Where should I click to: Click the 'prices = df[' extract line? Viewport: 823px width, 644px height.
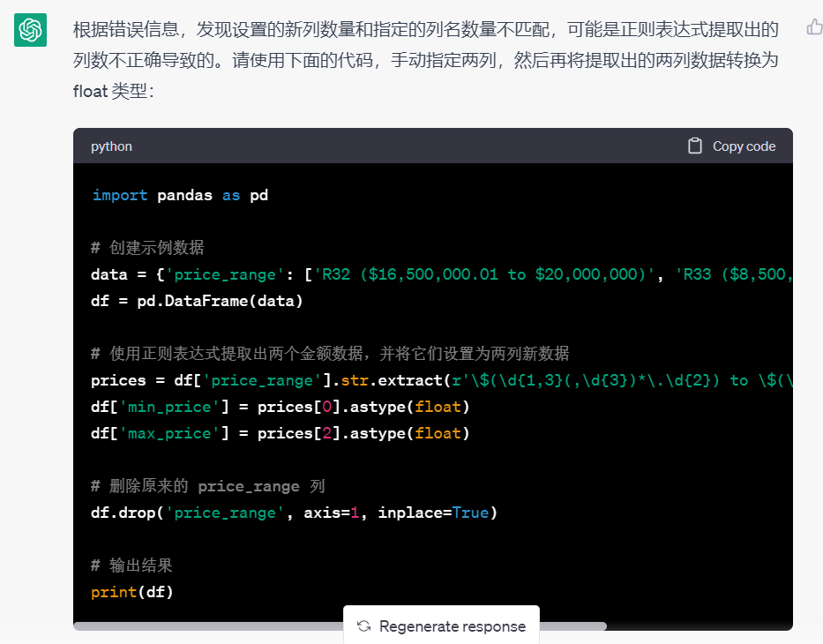(x=441, y=380)
